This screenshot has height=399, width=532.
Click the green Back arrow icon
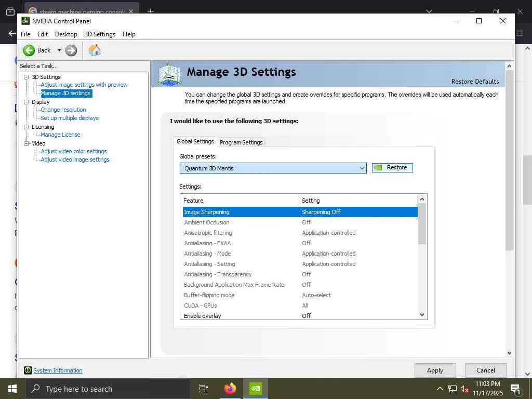click(x=29, y=50)
